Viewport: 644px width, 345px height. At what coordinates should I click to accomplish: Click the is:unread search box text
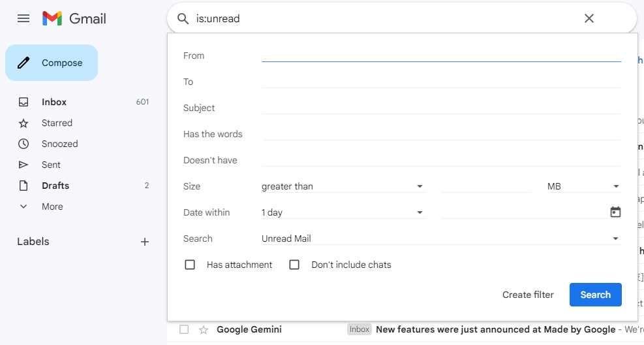point(218,18)
